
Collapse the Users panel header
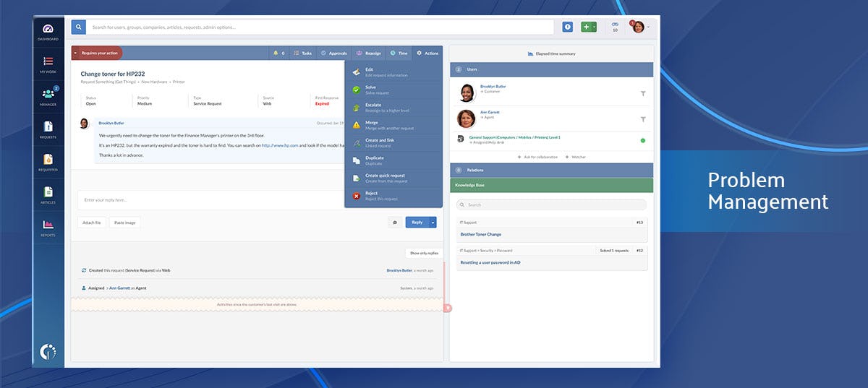(551, 69)
